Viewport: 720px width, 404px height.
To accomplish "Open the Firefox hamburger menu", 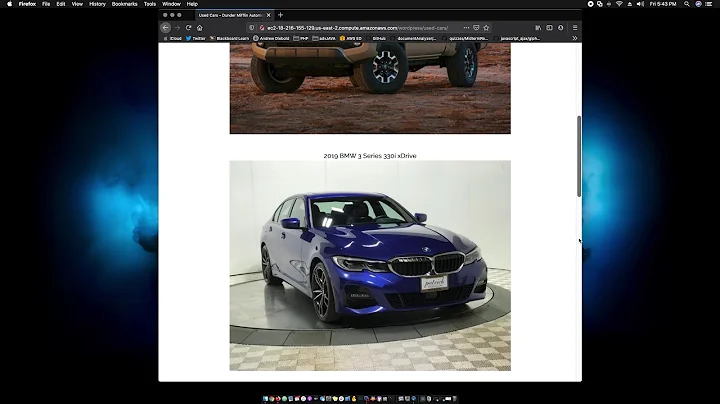I will (x=575, y=28).
